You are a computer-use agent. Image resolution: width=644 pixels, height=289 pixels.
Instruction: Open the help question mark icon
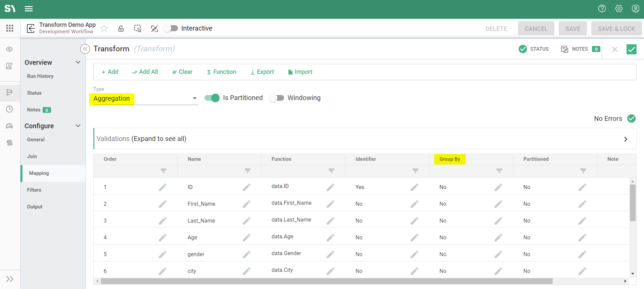point(602,9)
